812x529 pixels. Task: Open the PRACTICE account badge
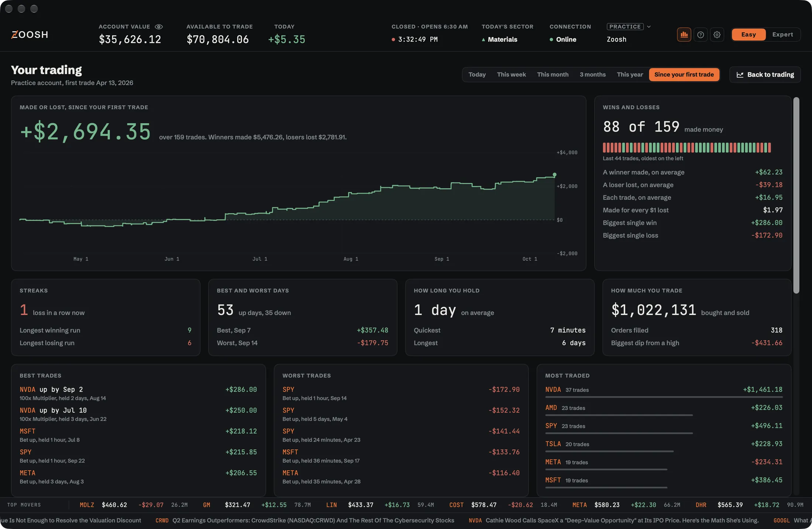tap(625, 27)
